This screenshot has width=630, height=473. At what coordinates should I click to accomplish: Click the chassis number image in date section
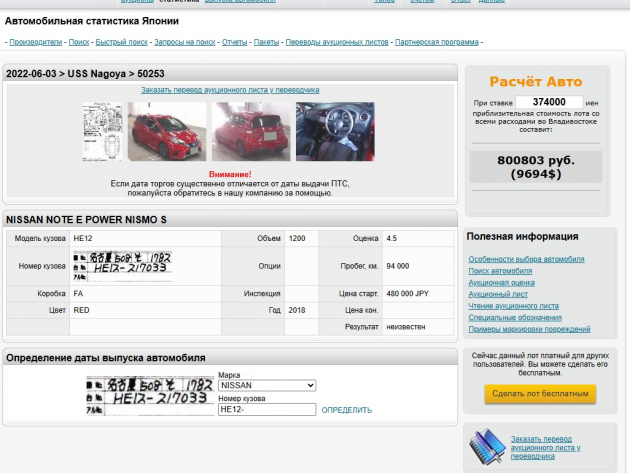145,396
